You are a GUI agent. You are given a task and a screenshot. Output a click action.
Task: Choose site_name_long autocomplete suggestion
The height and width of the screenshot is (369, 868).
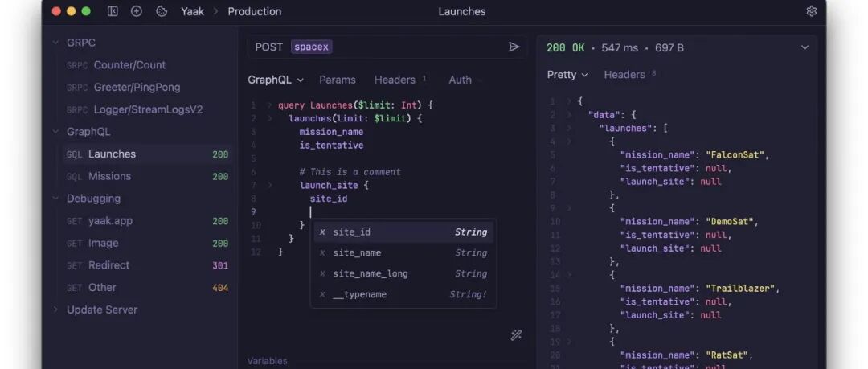(403, 273)
